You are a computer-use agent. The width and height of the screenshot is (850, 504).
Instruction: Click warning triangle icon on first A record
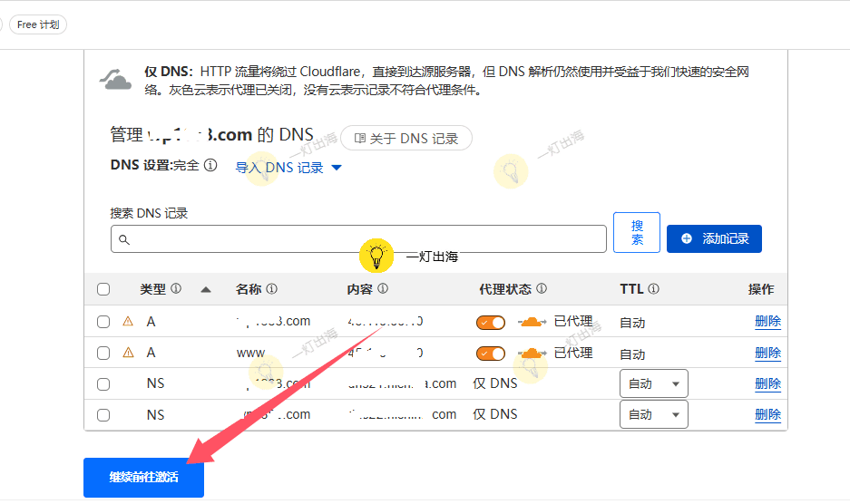[x=128, y=321]
